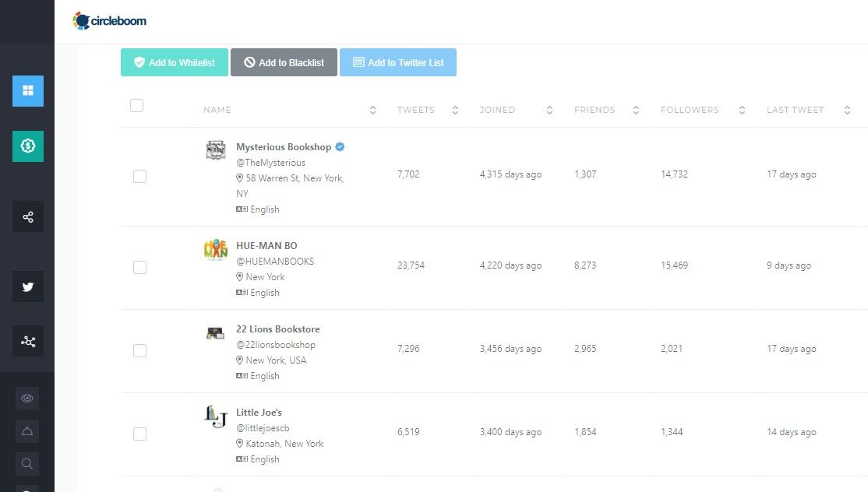Viewport: 868px width, 492px height.
Task: Sort by FRIENDS column arrows
Action: (x=636, y=110)
